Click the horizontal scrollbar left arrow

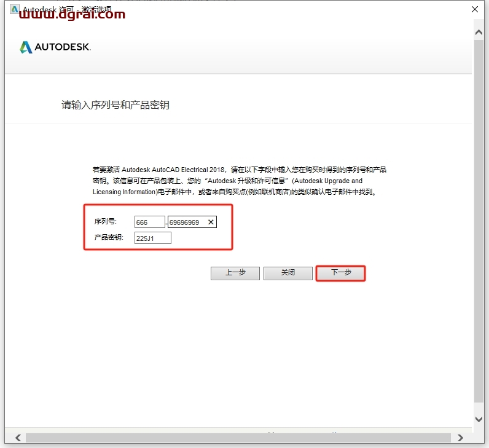pos(18,438)
